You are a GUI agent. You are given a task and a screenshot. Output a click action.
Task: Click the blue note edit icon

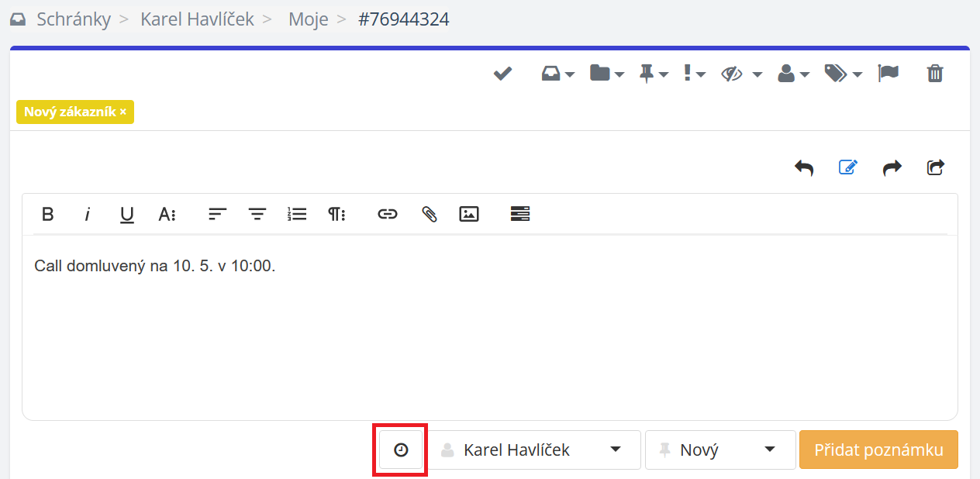(848, 167)
